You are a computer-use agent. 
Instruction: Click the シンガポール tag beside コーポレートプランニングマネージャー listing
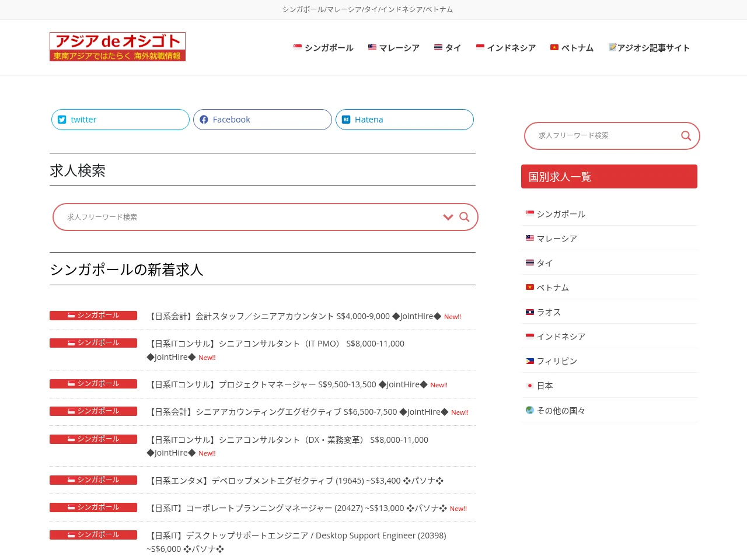tap(93, 508)
